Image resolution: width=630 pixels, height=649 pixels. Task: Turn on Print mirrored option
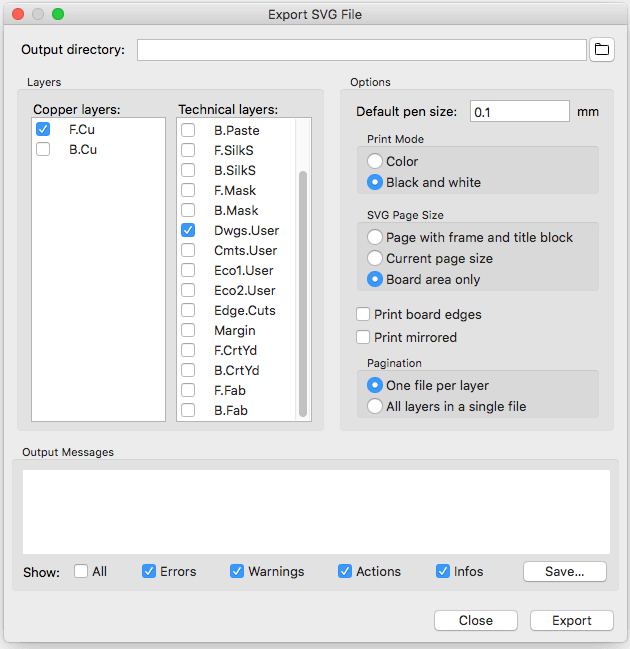click(x=364, y=337)
